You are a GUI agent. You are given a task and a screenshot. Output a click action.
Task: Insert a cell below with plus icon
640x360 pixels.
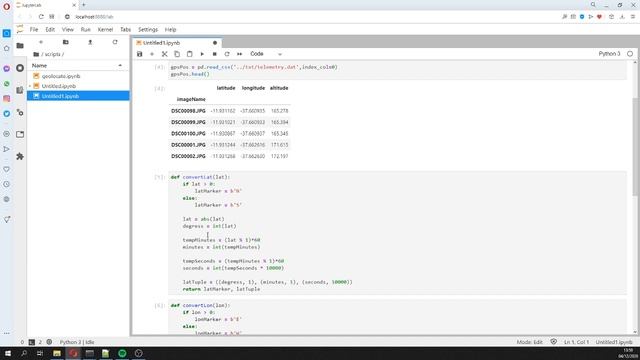tap(152, 54)
